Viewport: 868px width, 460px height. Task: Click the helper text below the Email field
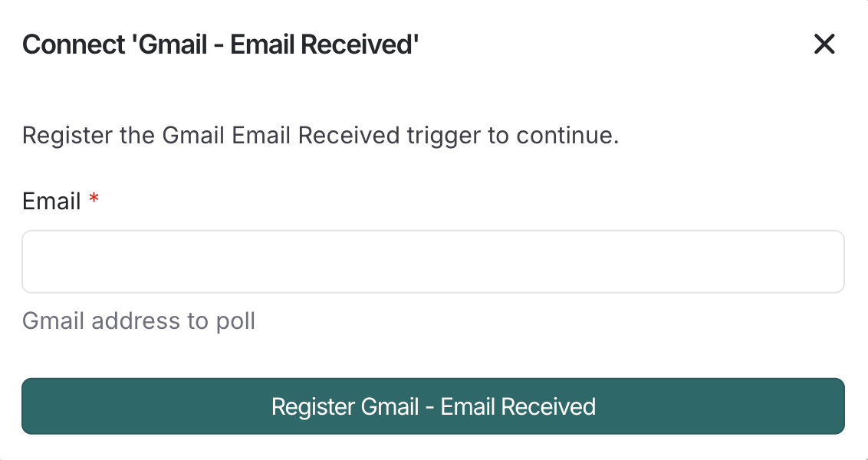(139, 320)
